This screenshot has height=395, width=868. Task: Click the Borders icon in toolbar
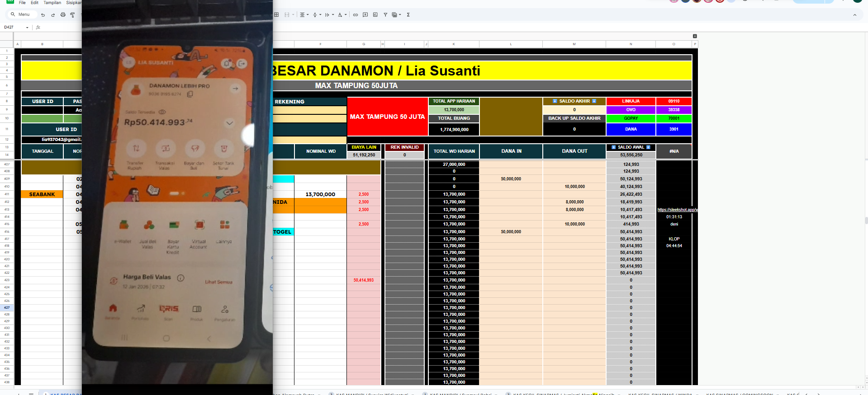(x=276, y=15)
